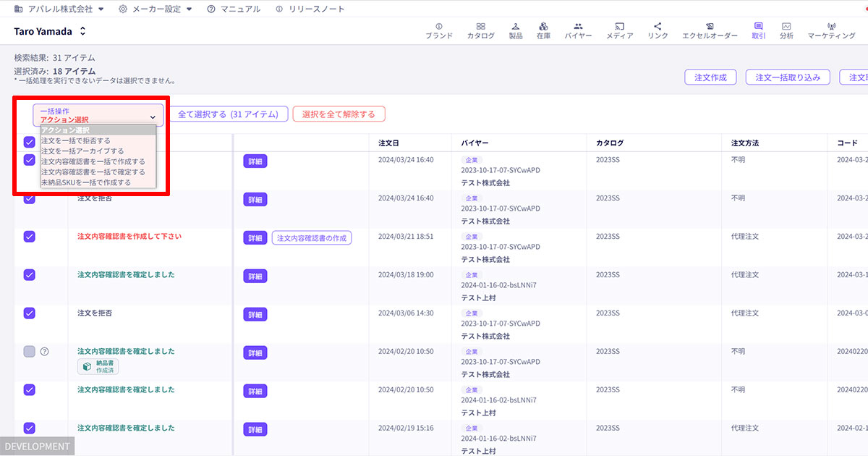Click the コード column header
This screenshot has height=456, width=868.
848,143
